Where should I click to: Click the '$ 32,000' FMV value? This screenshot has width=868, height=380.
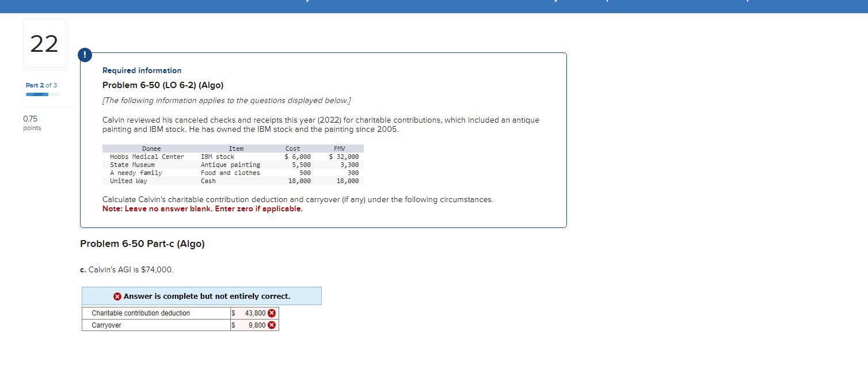tap(344, 157)
